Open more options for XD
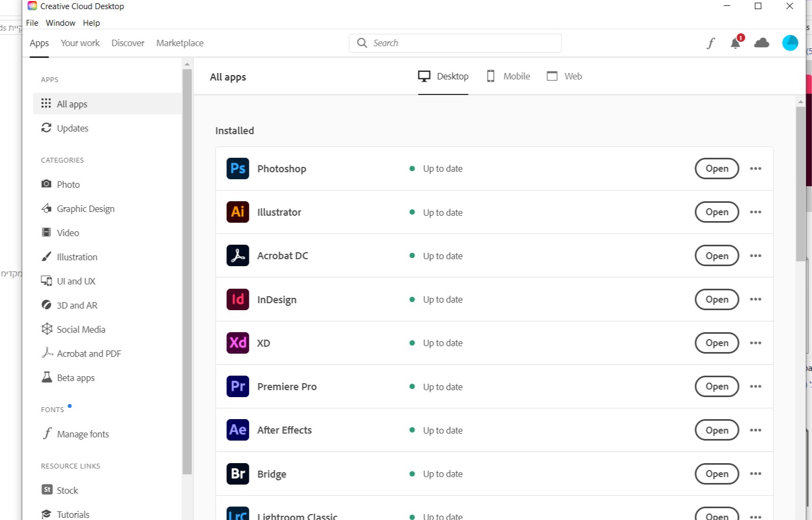812x520 pixels. click(756, 343)
